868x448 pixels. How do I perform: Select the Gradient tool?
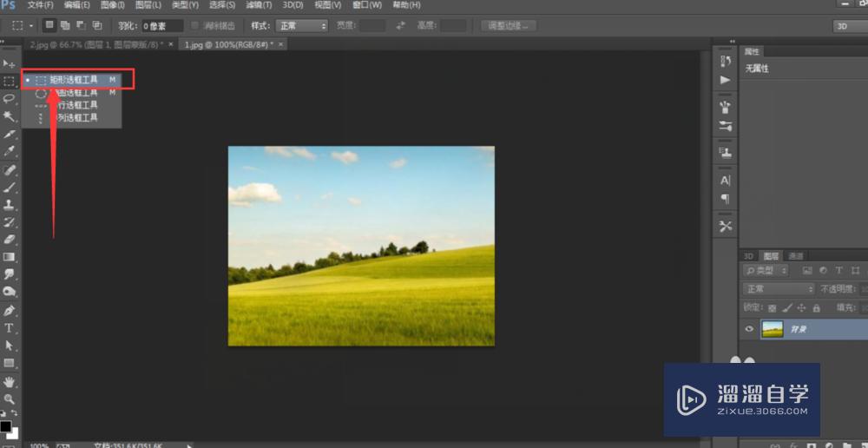(x=9, y=257)
